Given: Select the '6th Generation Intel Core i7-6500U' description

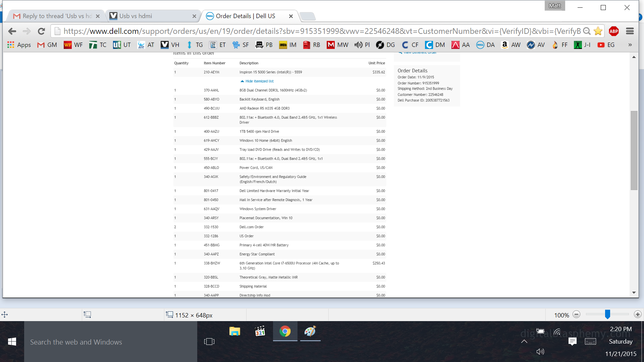Looking at the screenshot, I should pos(289,266).
